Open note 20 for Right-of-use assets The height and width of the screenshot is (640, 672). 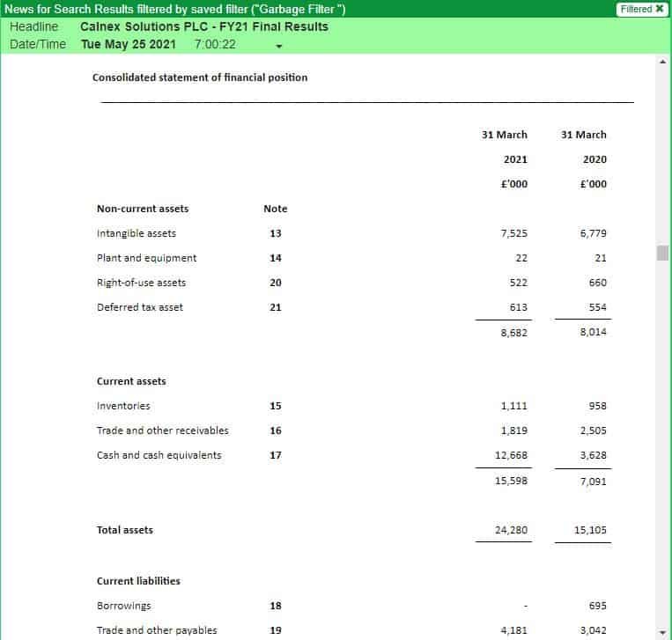tap(275, 283)
